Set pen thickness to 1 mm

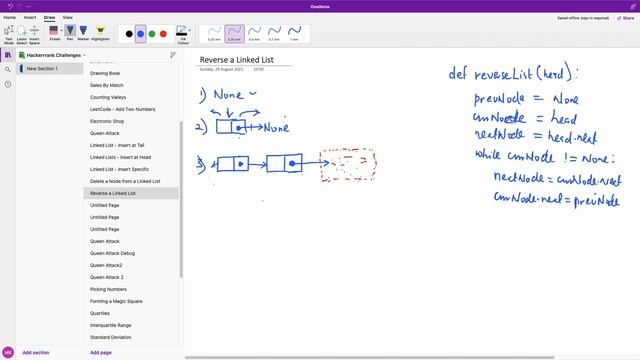294,33
